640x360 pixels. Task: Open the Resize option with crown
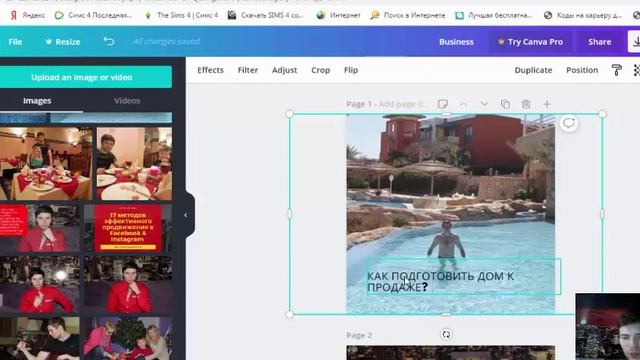click(62, 42)
